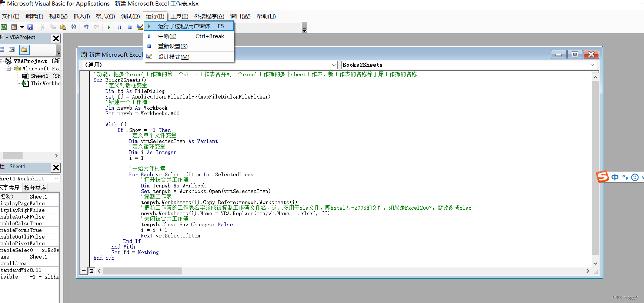The image size is (644, 303).
Task: Open the 工具(T) menu
Action: (179, 16)
